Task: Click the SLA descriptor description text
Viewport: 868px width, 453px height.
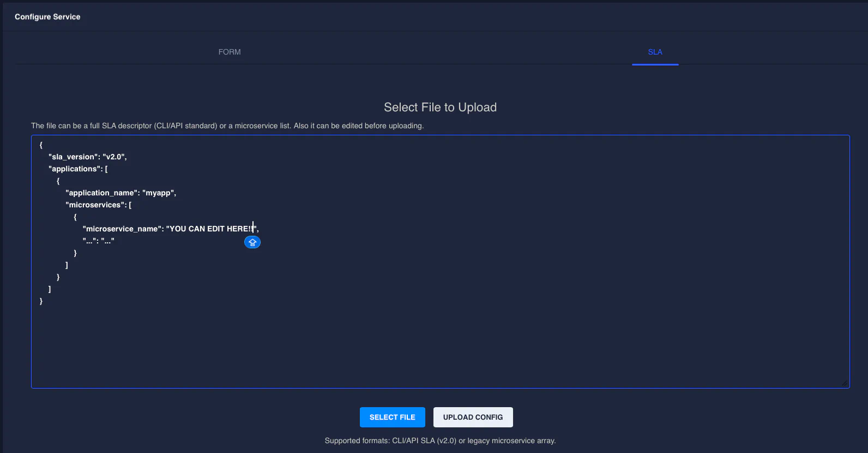Action: (x=227, y=126)
